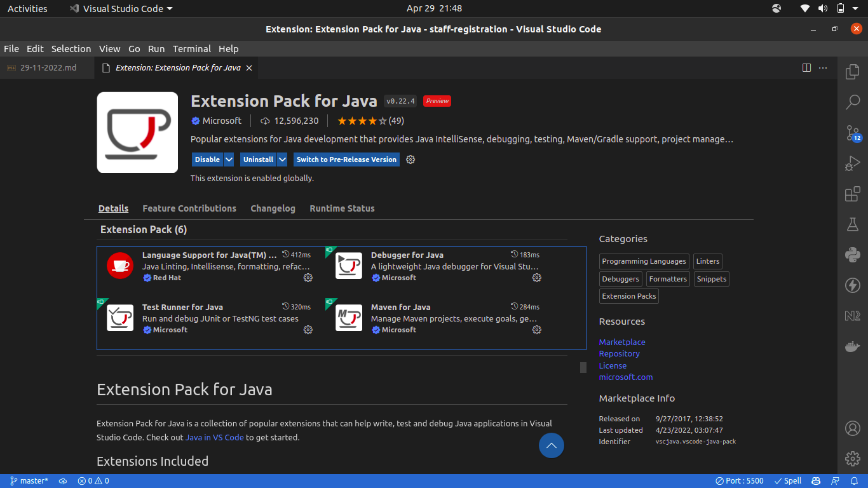The height and width of the screenshot is (488, 868).
Task: Open the Edit menu
Action: (35, 49)
